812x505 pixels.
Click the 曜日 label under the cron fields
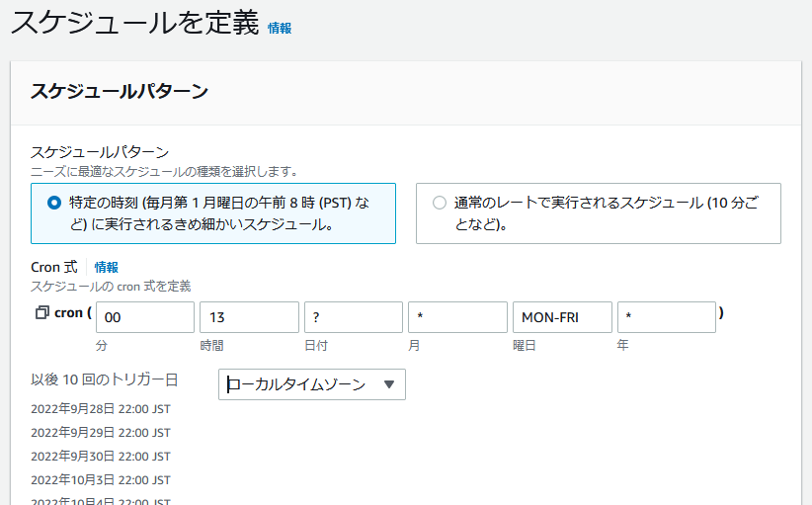(x=524, y=346)
